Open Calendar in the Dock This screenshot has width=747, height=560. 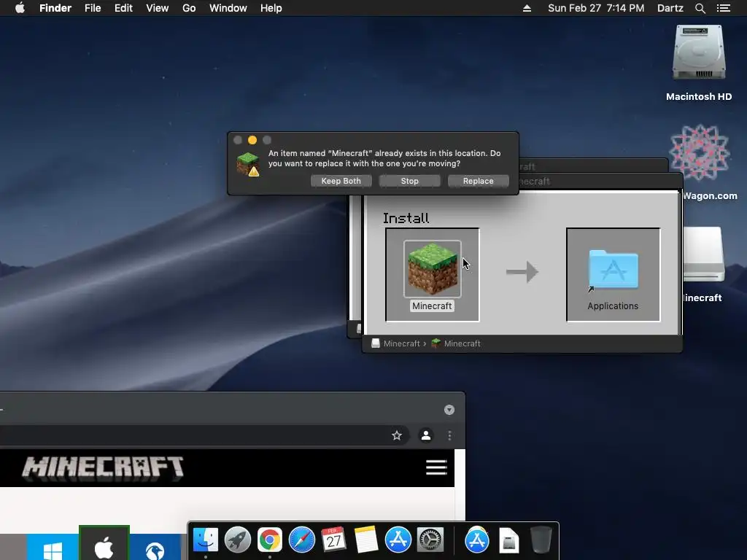[333, 540]
